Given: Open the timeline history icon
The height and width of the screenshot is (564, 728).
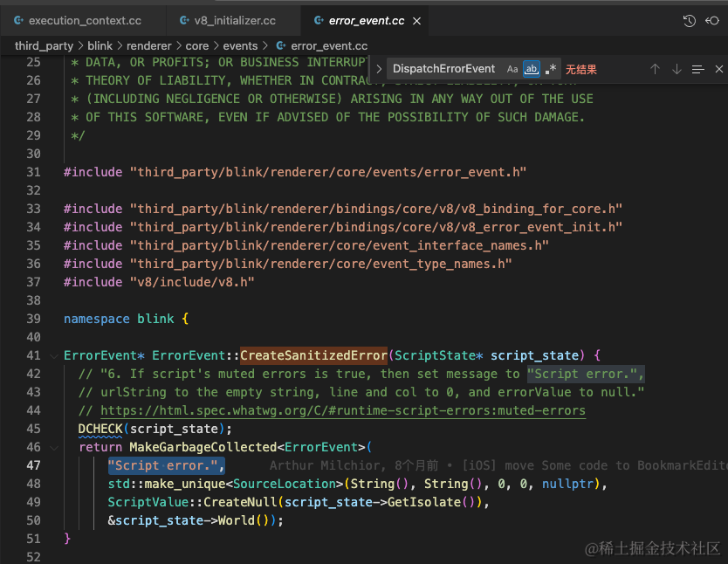Looking at the screenshot, I should click(x=689, y=20).
